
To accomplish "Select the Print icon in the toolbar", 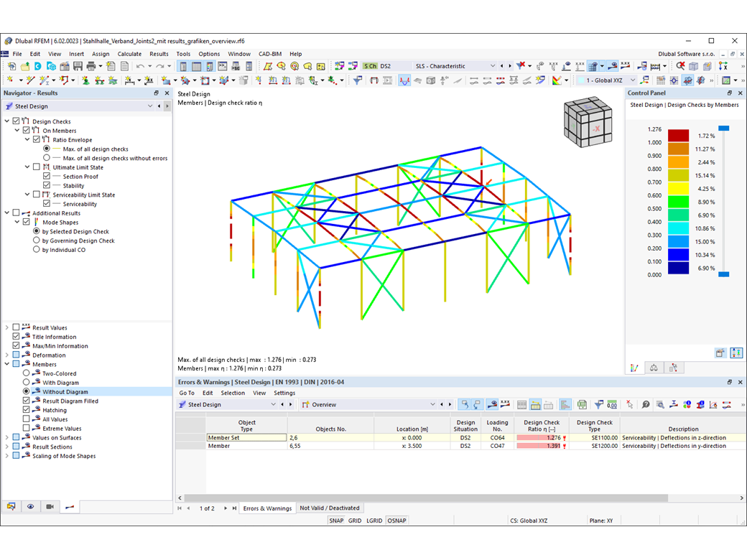I will pyautogui.click(x=90, y=65).
